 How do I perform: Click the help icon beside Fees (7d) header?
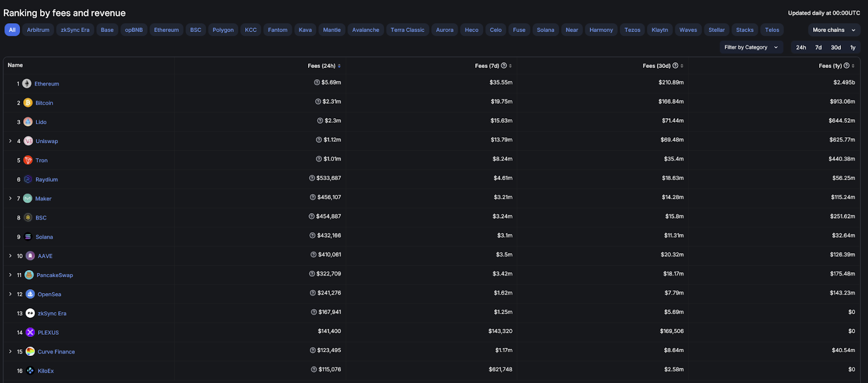tap(504, 66)
